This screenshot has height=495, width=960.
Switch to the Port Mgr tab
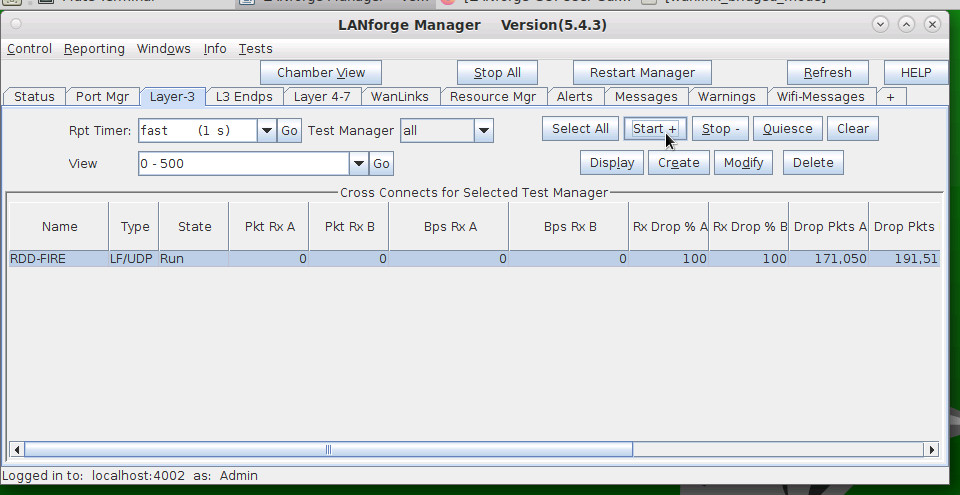coord(102,97)
